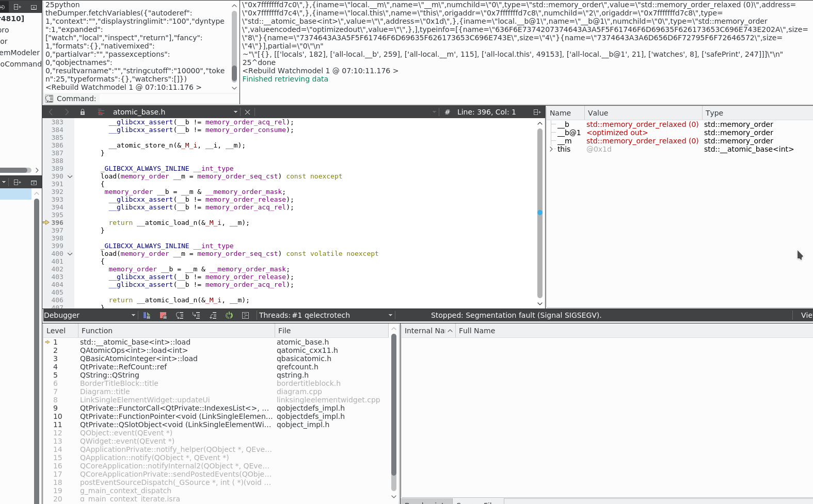Viewport: 813px width, 504px height.
Task: Click the Step Into icon
Action: 196,315
